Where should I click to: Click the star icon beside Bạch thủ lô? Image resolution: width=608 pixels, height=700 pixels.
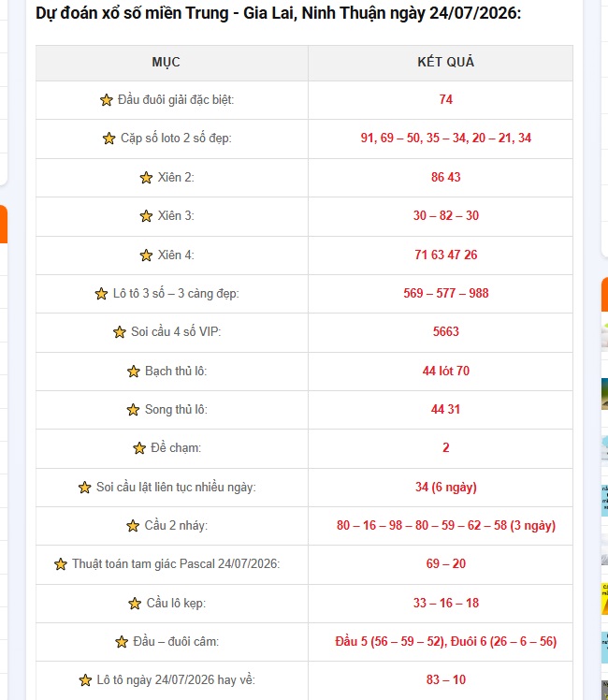[x=134, y=372]
